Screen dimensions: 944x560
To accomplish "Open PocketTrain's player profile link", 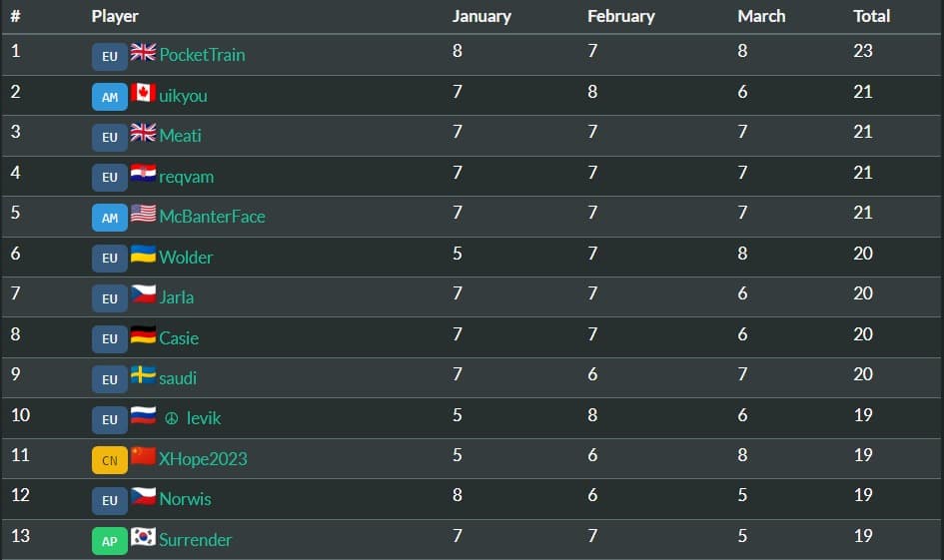I will [202, 55].
